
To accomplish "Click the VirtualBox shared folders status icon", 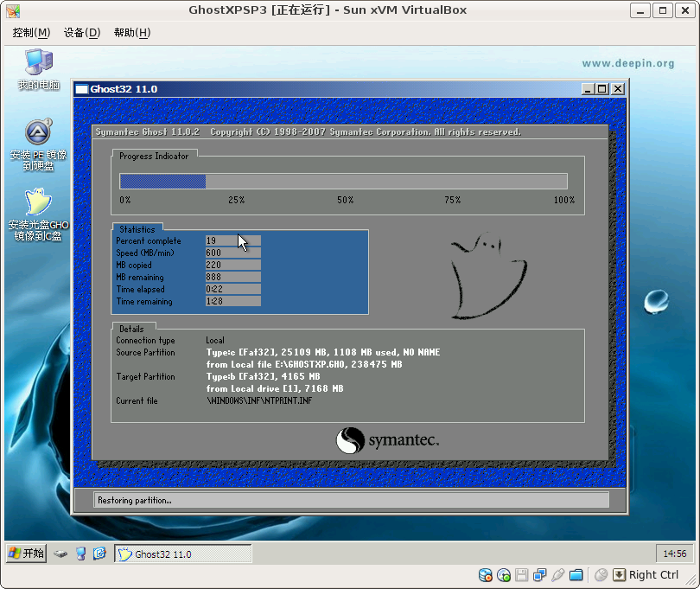I will point(576,575).
